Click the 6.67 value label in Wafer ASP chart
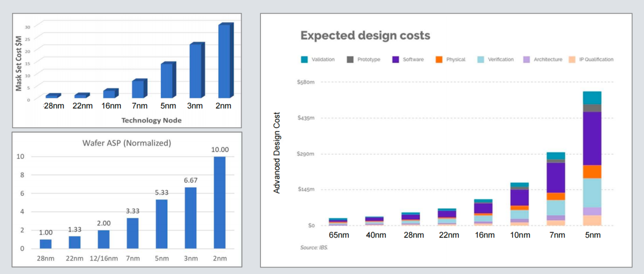 point(190,181)
